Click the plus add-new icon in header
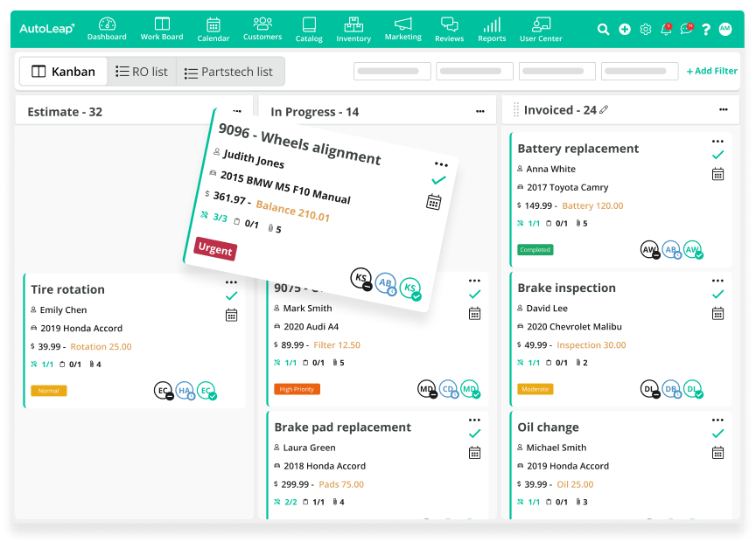This screenshot has width=756, height=542. pos(625,29)
